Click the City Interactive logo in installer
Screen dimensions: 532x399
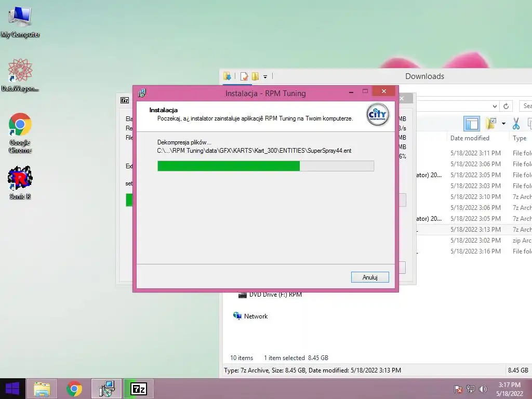[377, 115]
